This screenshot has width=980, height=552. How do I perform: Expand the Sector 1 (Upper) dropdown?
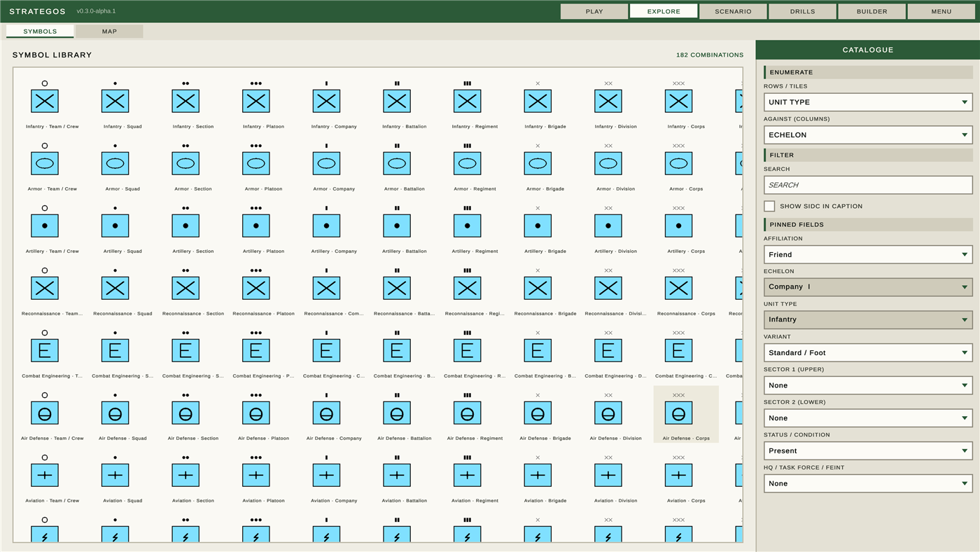(868, 385)
